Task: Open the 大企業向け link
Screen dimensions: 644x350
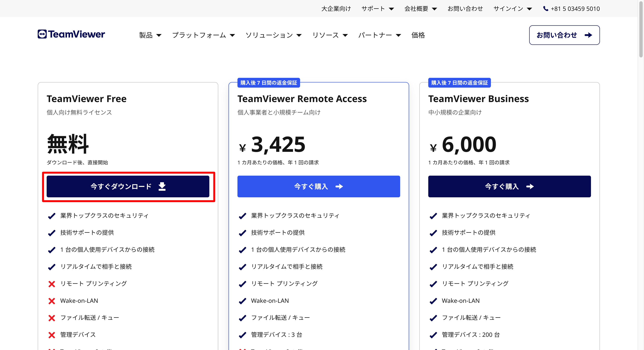Action: pos(336,9)
